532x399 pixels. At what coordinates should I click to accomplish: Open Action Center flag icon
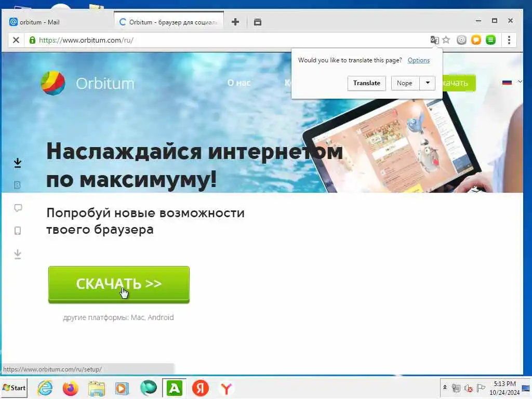coord(481,388)
